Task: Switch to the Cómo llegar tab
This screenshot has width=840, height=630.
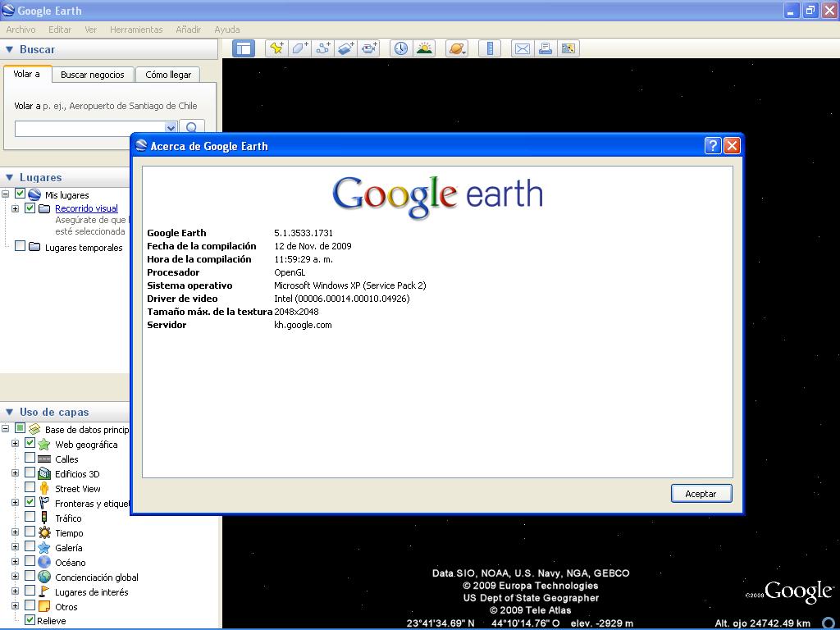Action: click(x=168, y=75)
